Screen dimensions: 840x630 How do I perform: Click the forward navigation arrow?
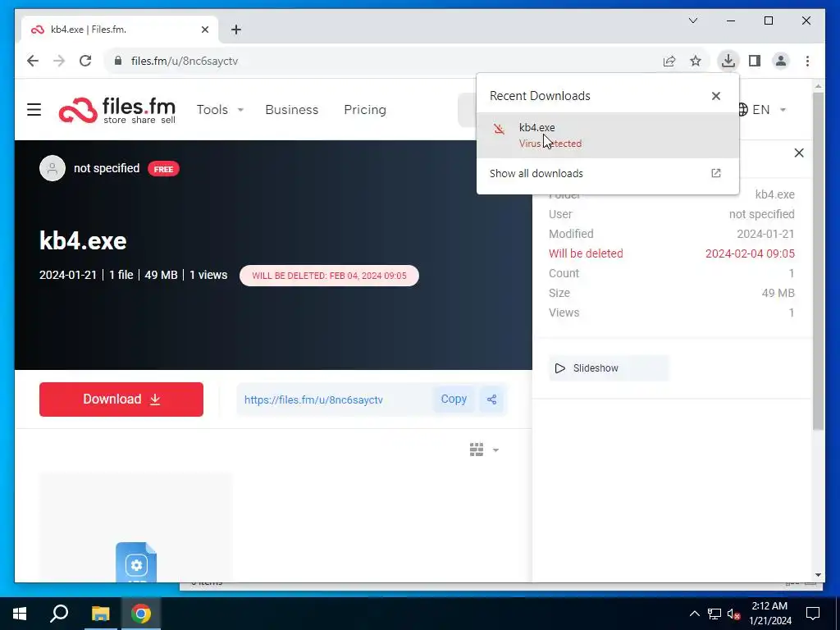coord(59,61)
